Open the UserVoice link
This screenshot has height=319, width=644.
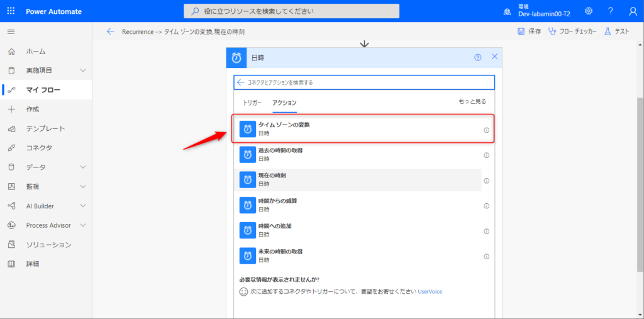(x=430, y=291)
